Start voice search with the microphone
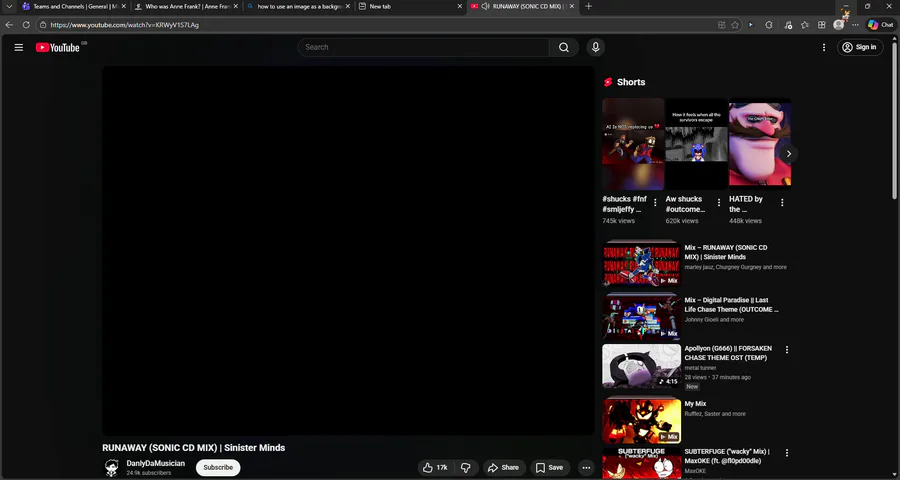 click(595, 47)
